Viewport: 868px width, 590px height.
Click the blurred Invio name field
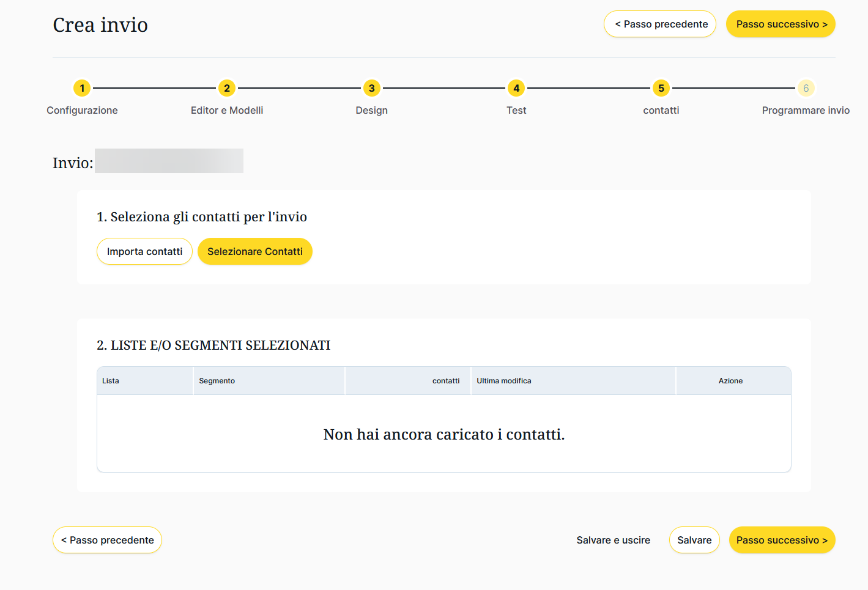point(169,161)
